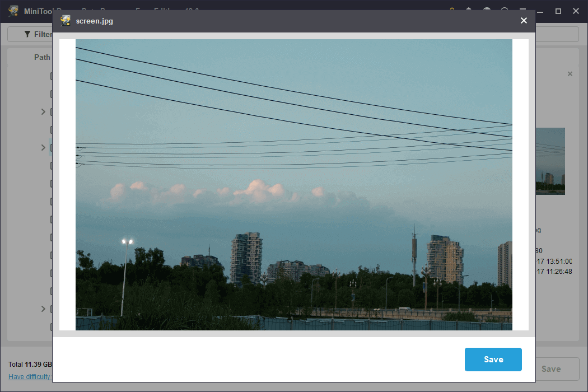The height and width of the screenshot is (392, 588).
Task: Click the key registration icon in the title bar
Action: [451, 10]
